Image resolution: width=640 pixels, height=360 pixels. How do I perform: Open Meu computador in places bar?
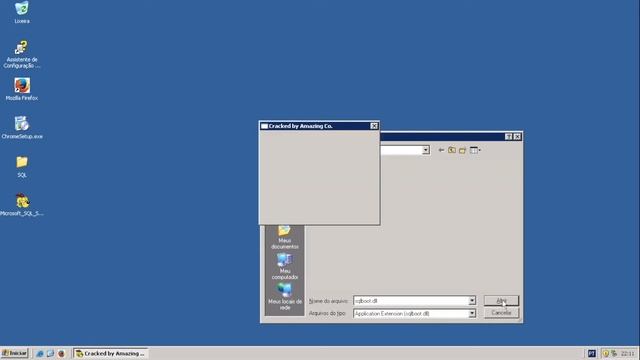(x=284, y=267)
